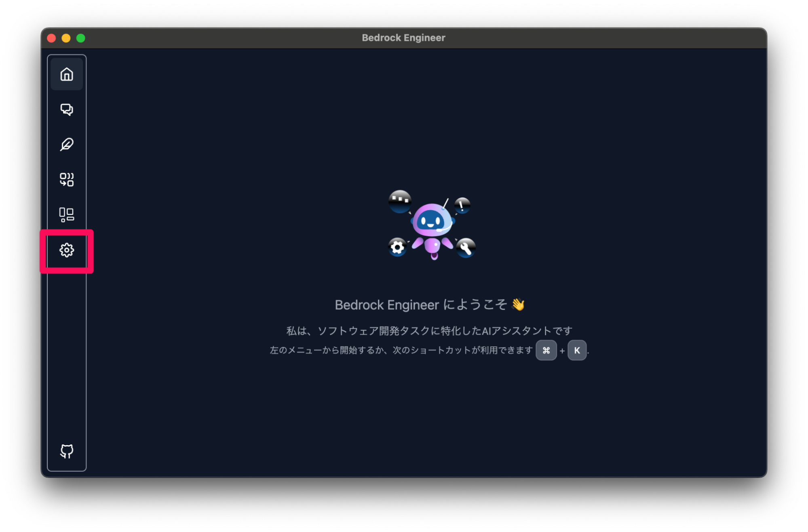This screenshot has height=532, width=808.
Task: Click the Bedrock Engineer title bar text
Action: coord(404,38)
